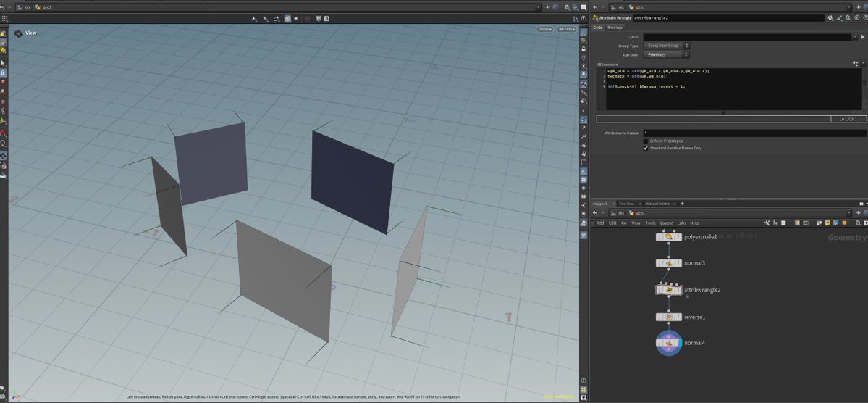Click the sticky note icon in network toolbar
The image size is (868, 403).
827,223
